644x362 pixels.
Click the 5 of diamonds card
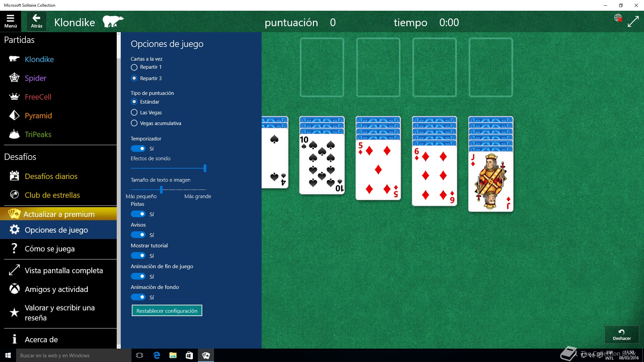[378, 170]
